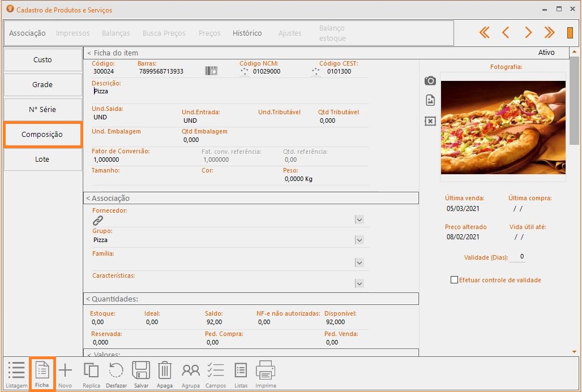This screenshot has width=582, height=392.
Task: Open the Preços menu item
Action: [209, 33]
